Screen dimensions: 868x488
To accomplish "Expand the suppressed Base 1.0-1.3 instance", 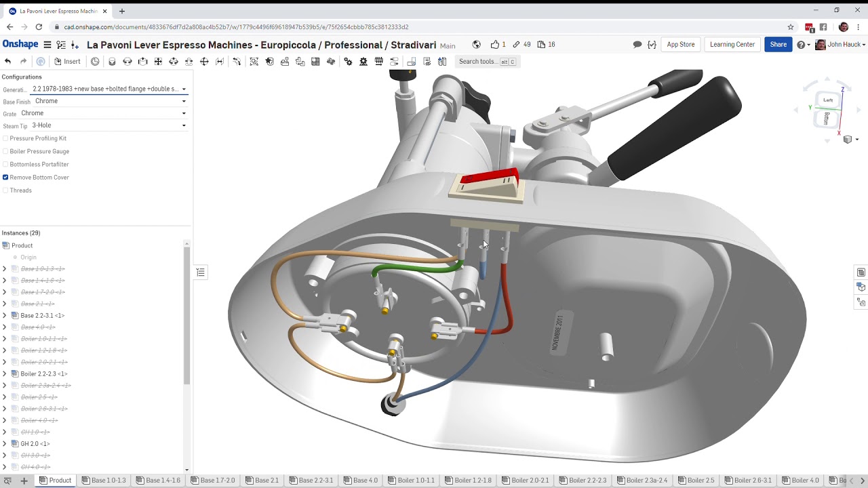I will (x=5, y=269).
